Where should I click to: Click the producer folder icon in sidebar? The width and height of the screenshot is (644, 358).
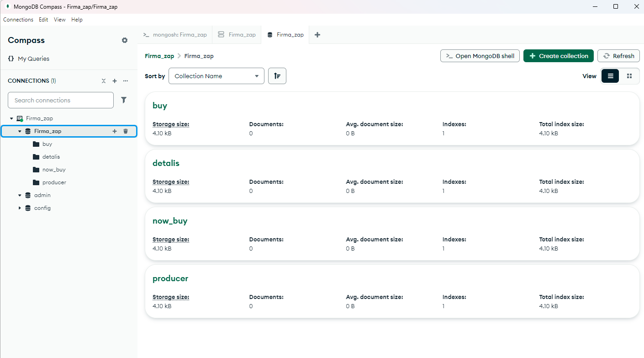(36, 182)
